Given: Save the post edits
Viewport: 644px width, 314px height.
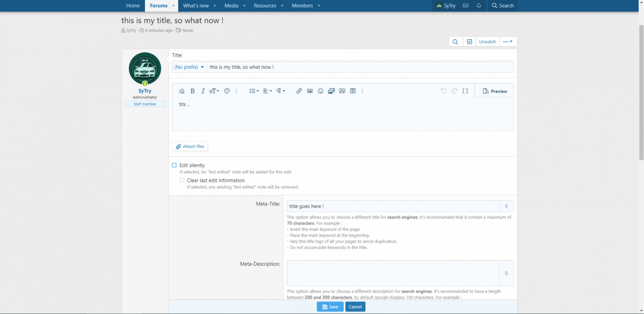Looking at the screenshot, I should tap(330, 306).
